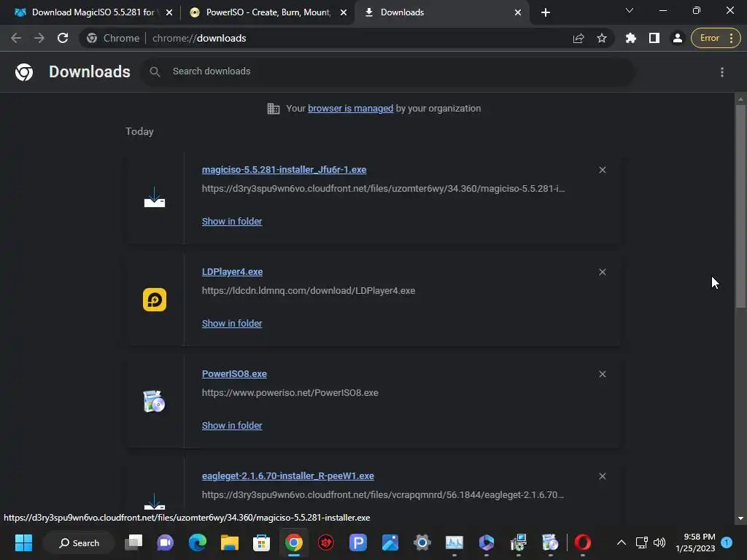Click the Search downloads field

pyautogui.click(x=388, y=71)
